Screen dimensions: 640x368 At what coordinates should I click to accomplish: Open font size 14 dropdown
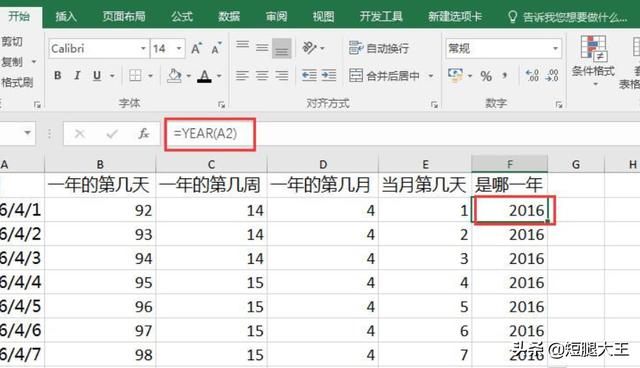[179, 49]
